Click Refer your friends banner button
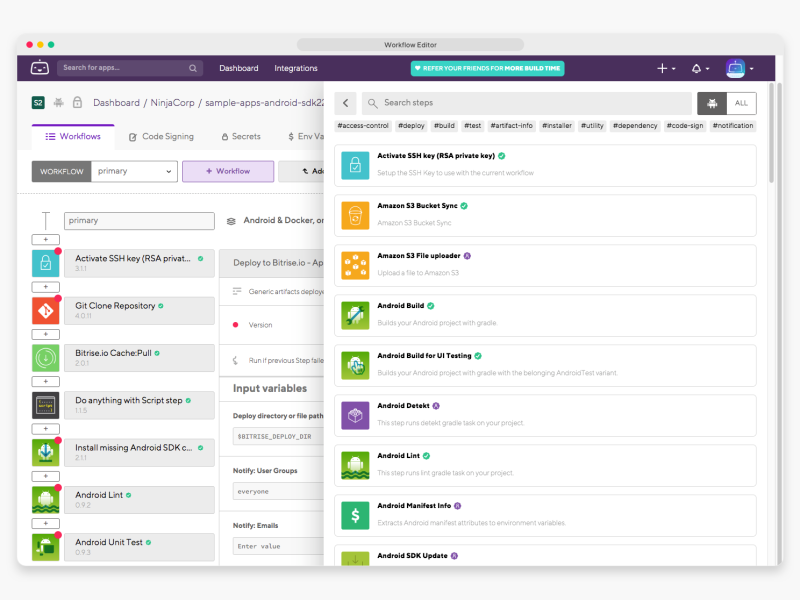 [487, 68]
